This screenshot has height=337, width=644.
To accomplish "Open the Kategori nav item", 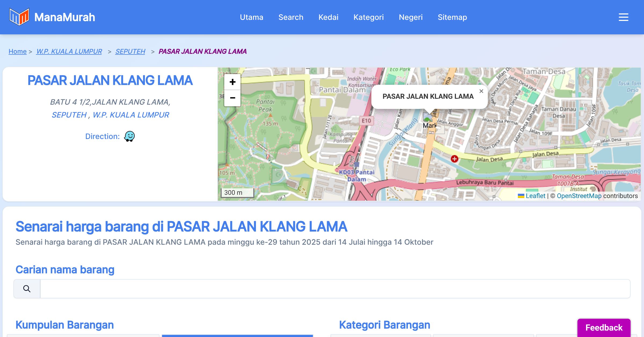I will coord(368,17).
